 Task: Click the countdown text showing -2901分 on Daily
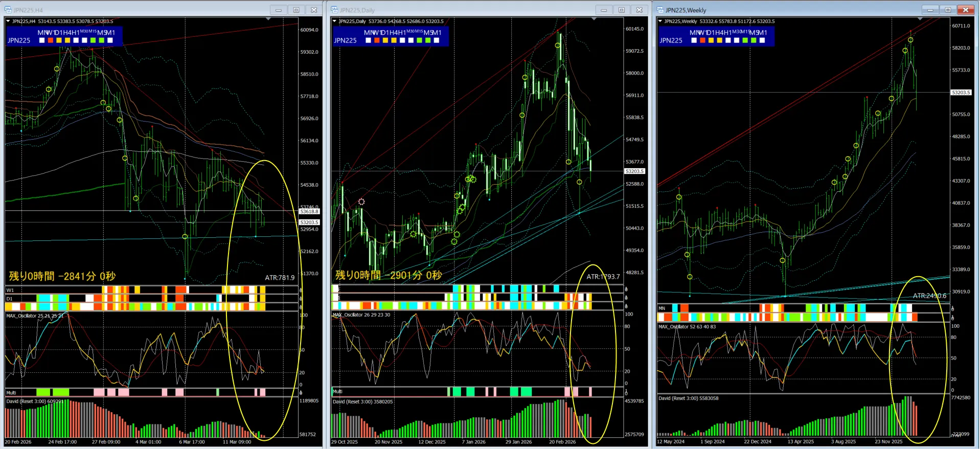[389, 275]
